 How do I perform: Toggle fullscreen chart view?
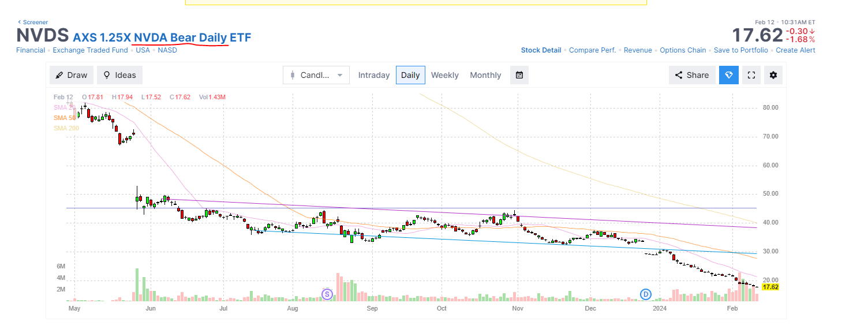click(x=751, y=75)
